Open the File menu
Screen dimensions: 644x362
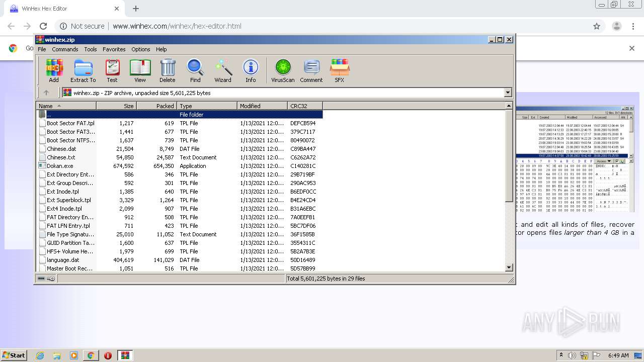coord(42,49)
